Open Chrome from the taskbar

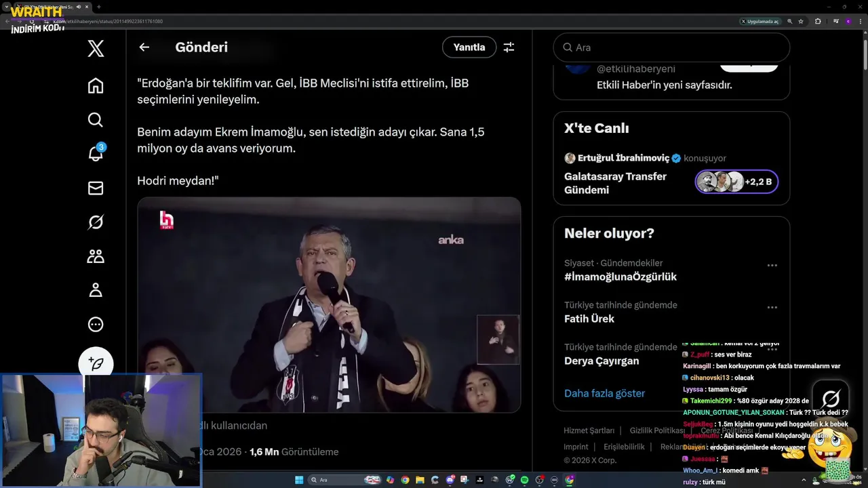tap(405, 480)
